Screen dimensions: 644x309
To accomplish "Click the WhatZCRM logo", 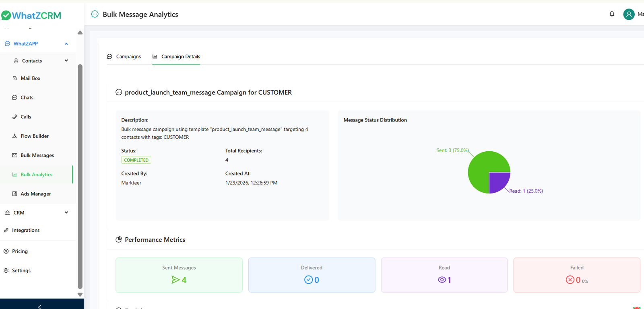I will click(31, 16).
